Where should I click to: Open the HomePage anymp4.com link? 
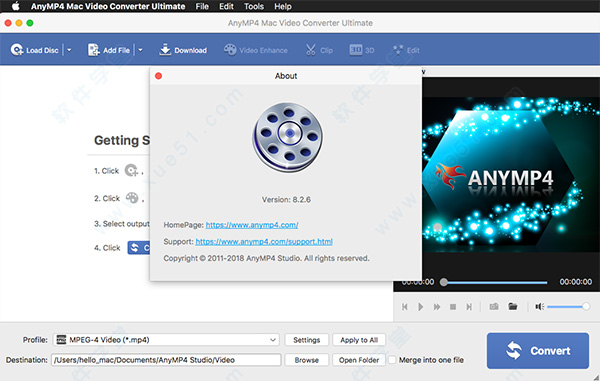pos(252,225)
